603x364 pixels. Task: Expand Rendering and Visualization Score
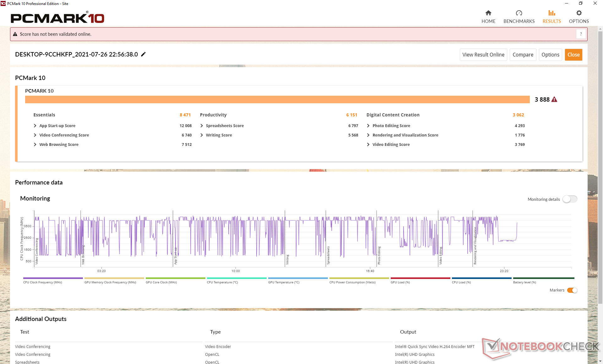[x=368, y=135]
